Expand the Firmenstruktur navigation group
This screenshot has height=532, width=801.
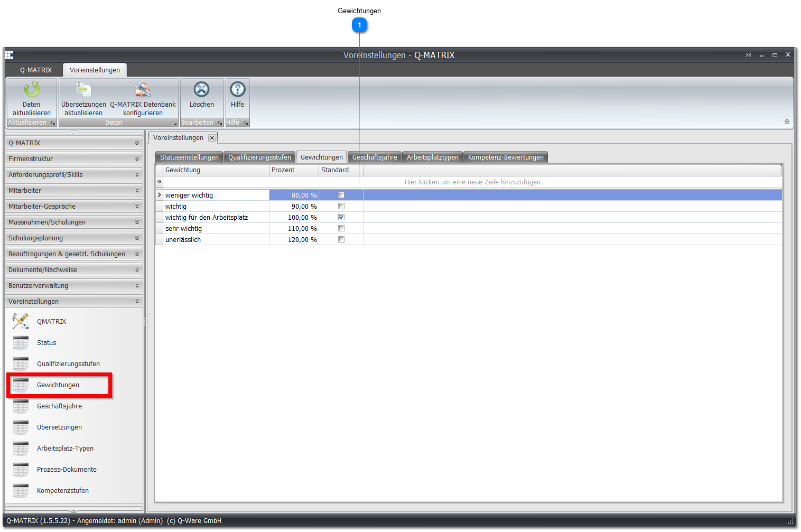pos(74,158)
